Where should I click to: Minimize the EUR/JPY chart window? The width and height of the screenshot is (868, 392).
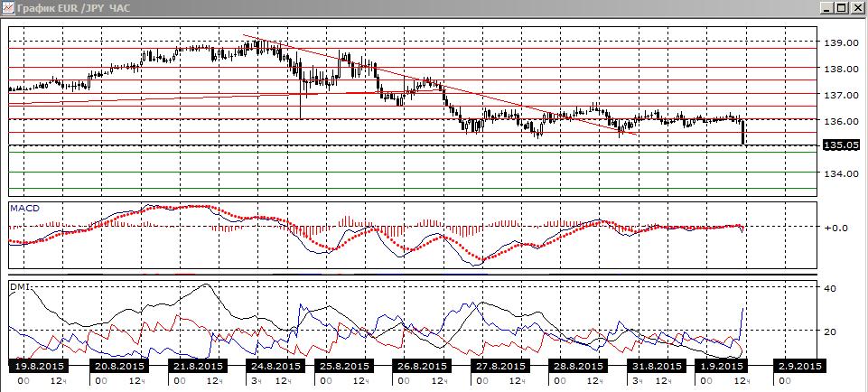point(827,8)
